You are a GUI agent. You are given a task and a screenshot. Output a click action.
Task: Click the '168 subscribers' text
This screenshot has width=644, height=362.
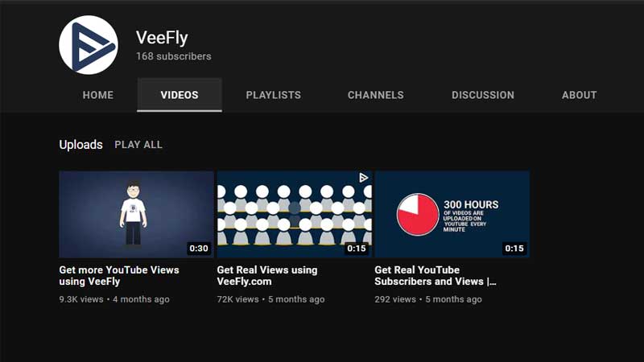(x=174, y=56)
